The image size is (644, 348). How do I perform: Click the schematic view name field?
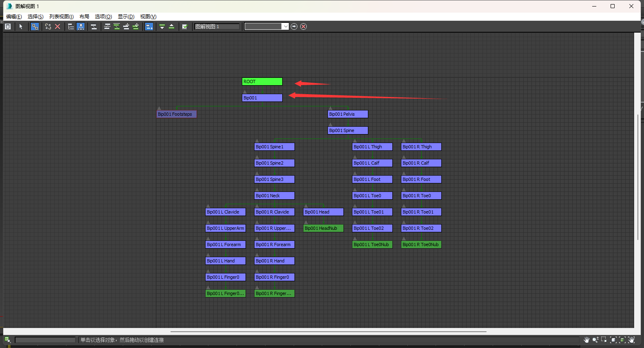pos(217,26)
